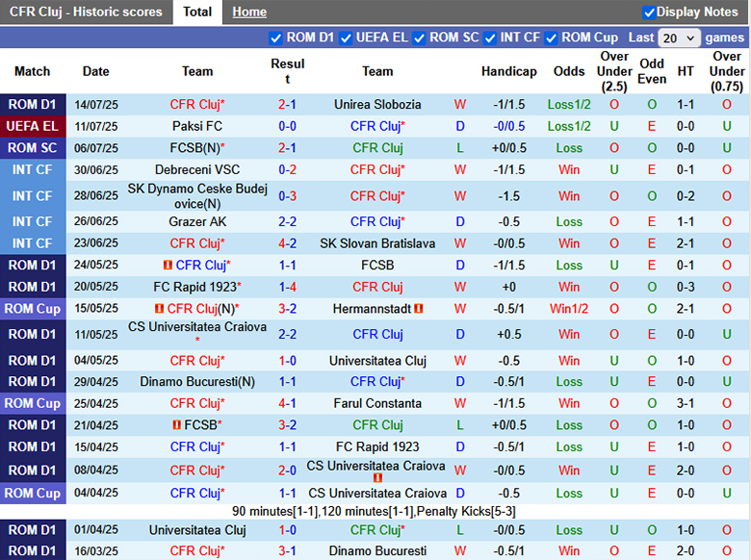This screenshot has width=751, height=560.
Task: Select handicap -1.5 on 28/06/25 row
Action: coord(509,196)
